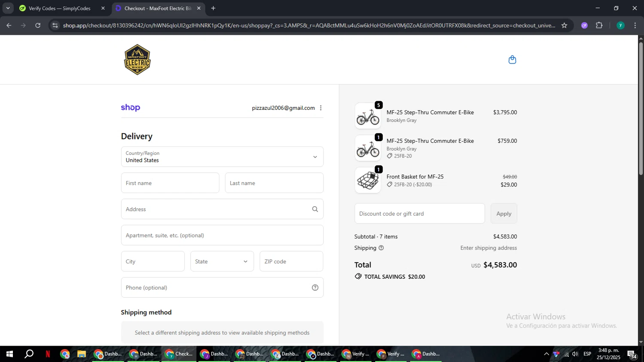Click the address search magnifier icon

click(315, 209)
